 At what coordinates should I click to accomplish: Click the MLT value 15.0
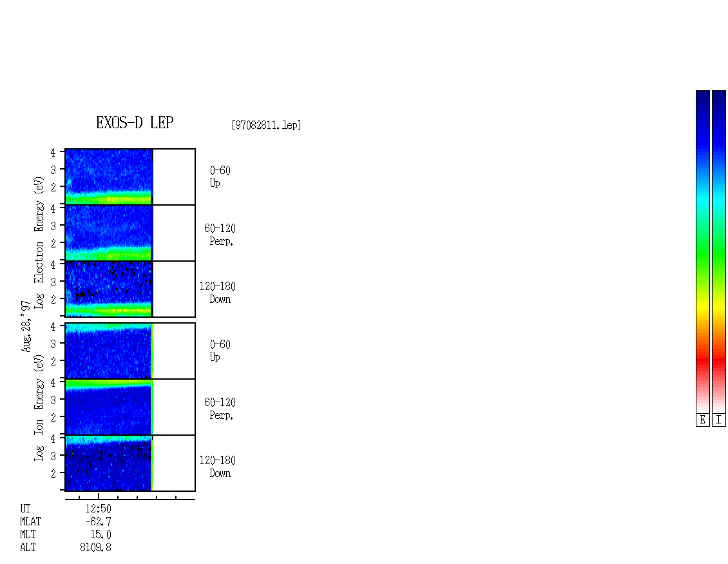101,535
